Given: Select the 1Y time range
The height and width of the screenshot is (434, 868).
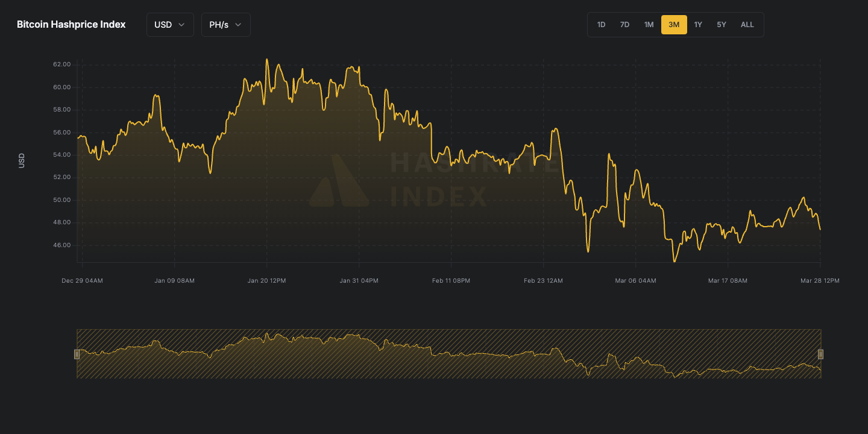Looking at the screenshot, I should (x=698, y=24).
